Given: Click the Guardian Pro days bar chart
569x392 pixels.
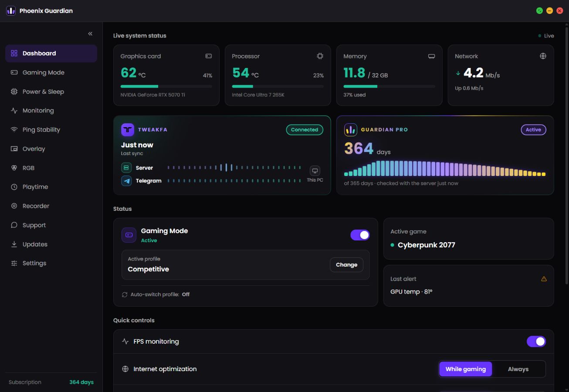Looking at the screenshot, I should 445,168.
